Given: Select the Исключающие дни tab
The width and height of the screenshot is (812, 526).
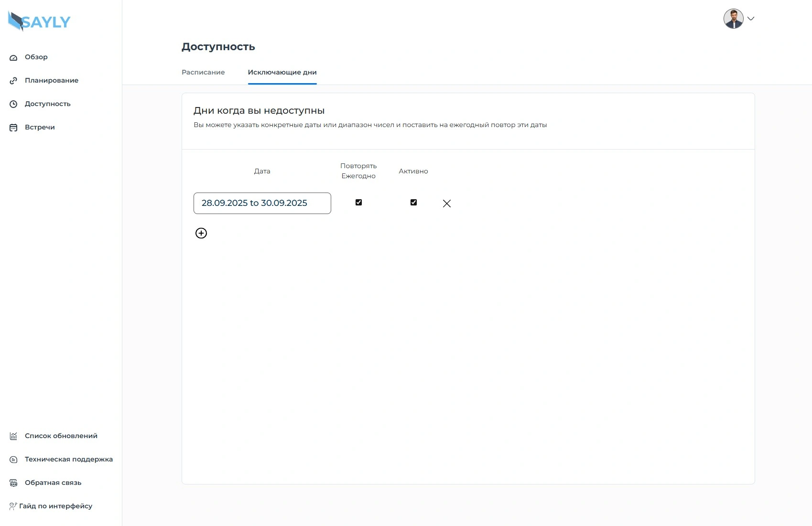Looking at the screenshot, I should coord(282,72).
